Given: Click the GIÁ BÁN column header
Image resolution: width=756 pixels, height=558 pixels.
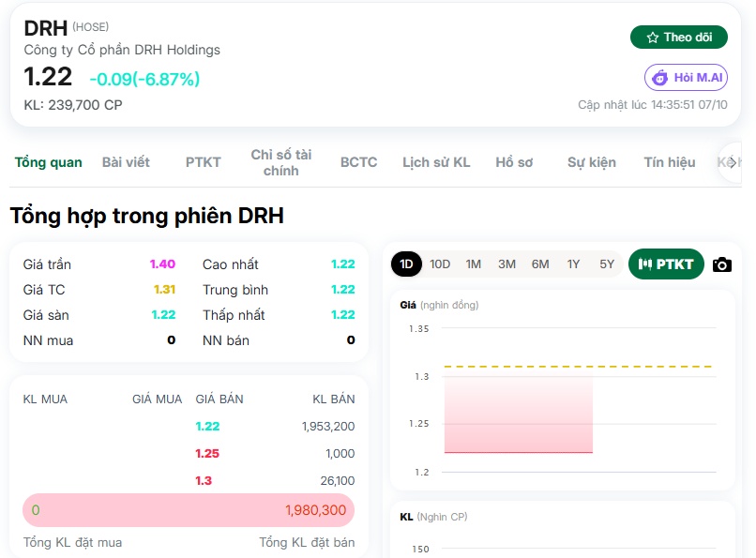Looking at the screenshot, I should pyautogui.click(x=219, y=399).
